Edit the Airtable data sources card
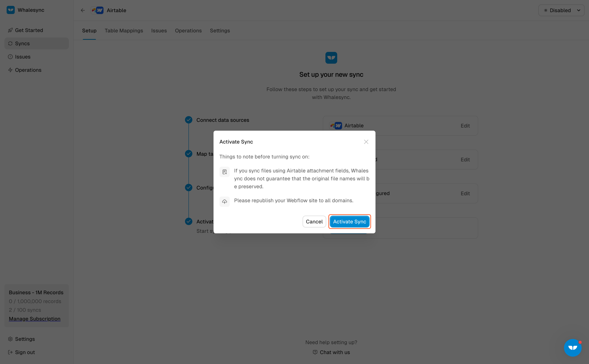The height and width of the screenshot is (364, 589). point(465,126)
